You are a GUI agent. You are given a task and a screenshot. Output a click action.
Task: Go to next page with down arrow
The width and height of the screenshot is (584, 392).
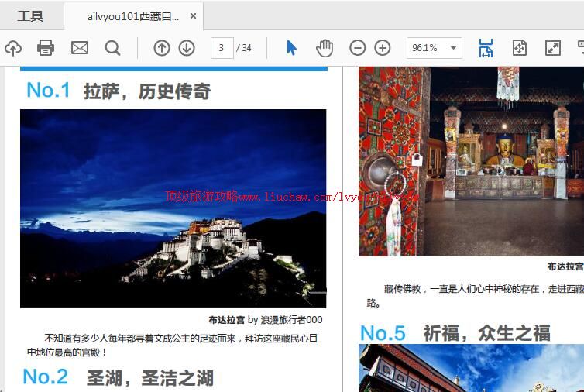[x=187, y=48]
